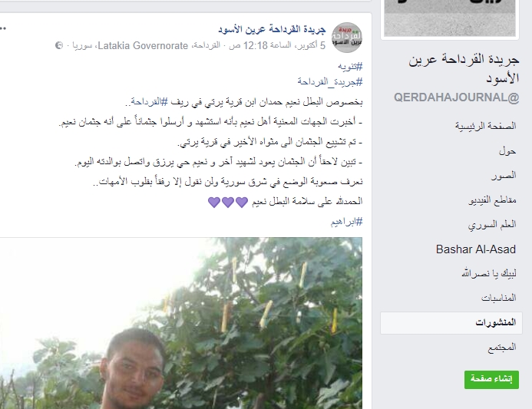Open the page profile avatar icon
The image size is (532, 409).
347,38
